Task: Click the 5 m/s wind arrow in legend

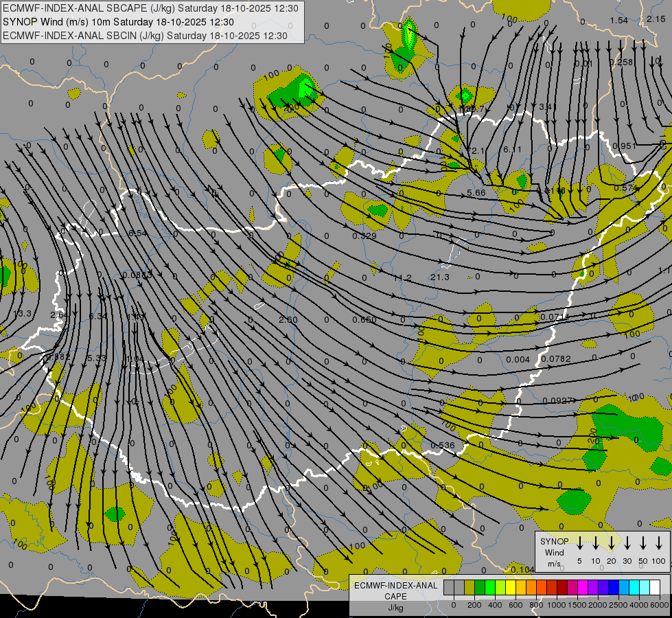Action: coord(579,543)
